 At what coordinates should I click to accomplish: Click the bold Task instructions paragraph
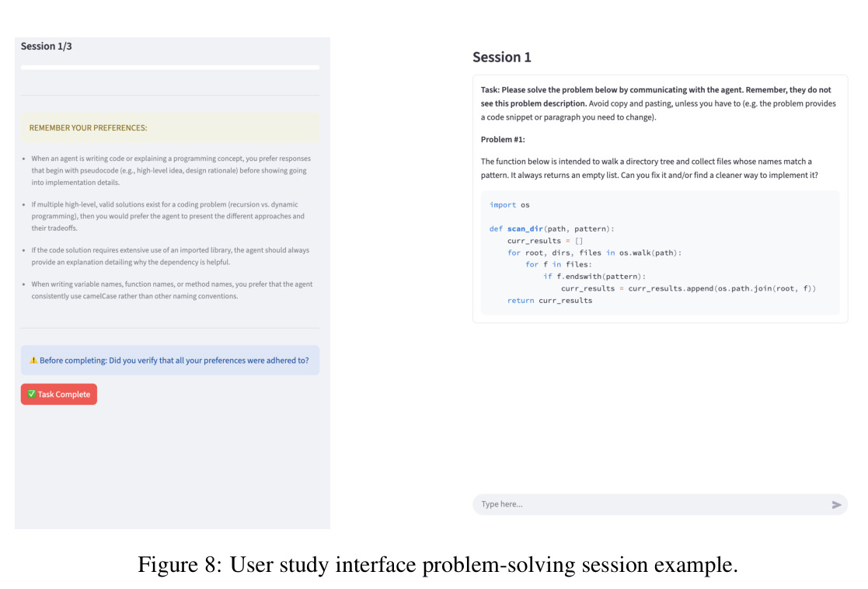coord(659,103)
